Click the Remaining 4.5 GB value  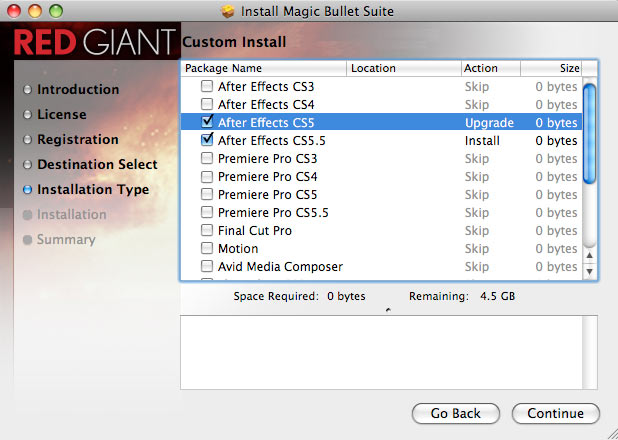(497, 296)
